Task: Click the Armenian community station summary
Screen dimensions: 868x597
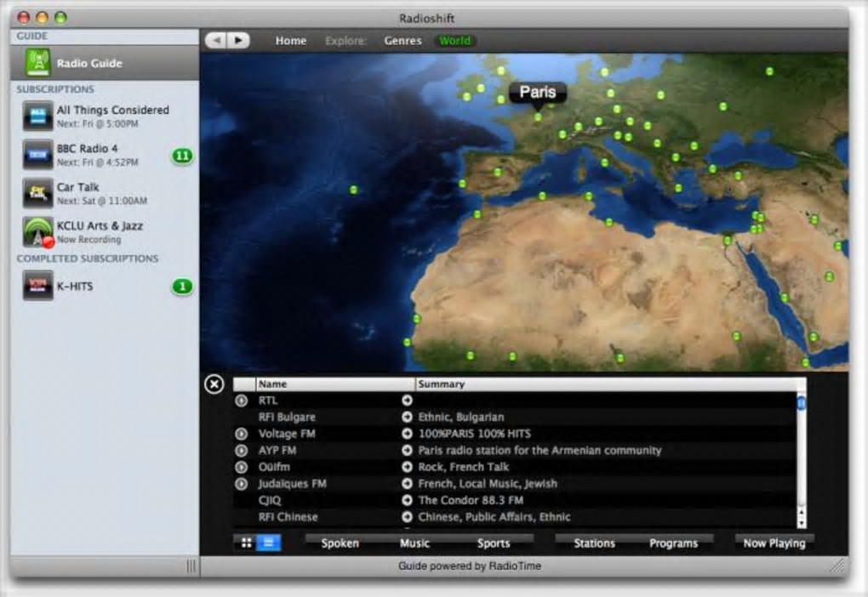Action: 540,451
